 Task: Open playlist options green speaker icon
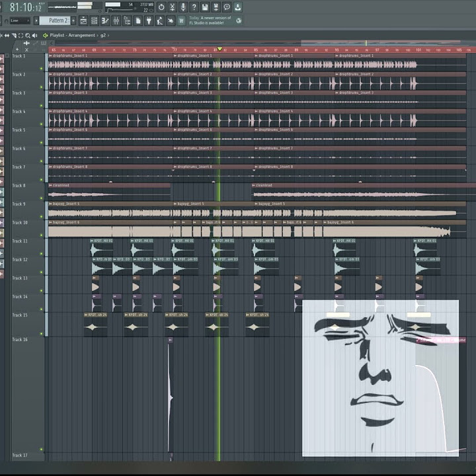click(46, 35)
